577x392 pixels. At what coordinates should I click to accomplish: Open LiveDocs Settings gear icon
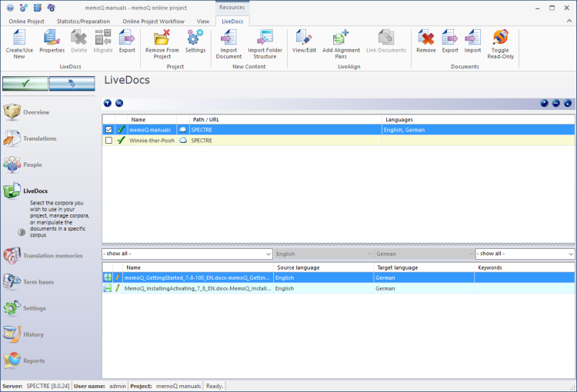click(195, 38)
